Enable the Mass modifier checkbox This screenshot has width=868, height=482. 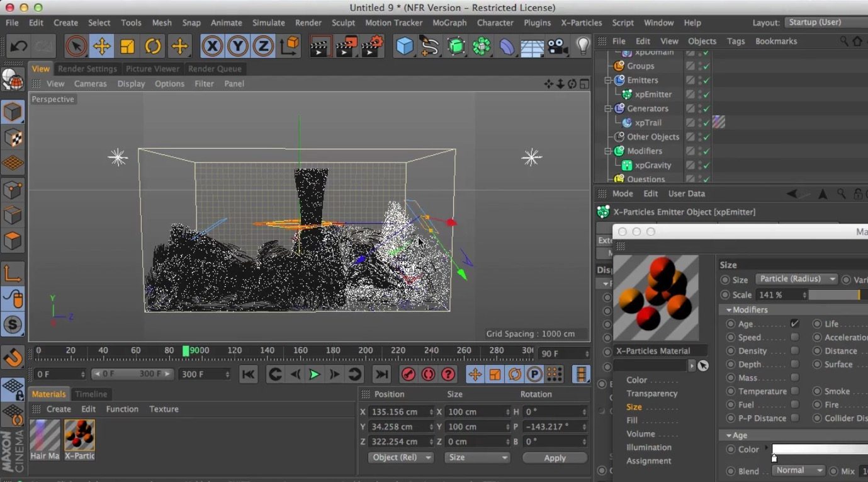(x=795, y=377)
